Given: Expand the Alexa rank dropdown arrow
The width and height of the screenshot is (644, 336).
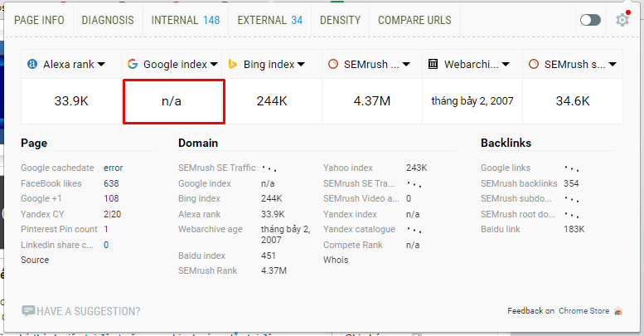Looking at the screenshot, I should [x=101, y=65].
